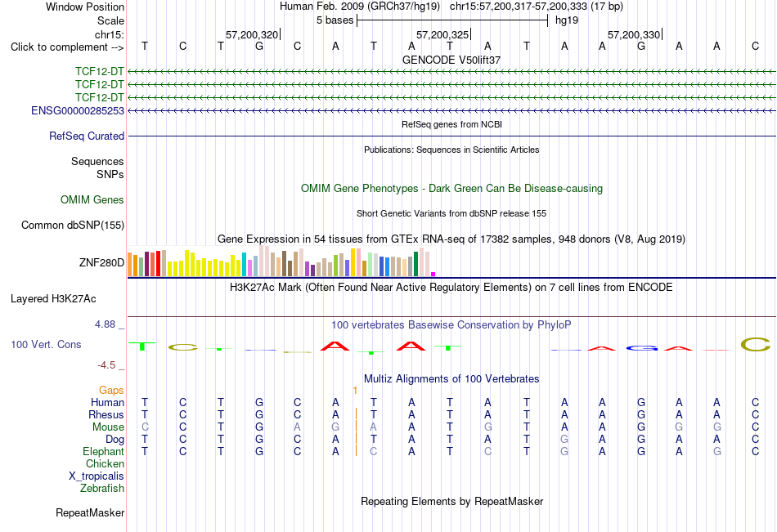Click the -4.5 PhyloP lower scale value
The image size is (777, 532).
point(106,365)
